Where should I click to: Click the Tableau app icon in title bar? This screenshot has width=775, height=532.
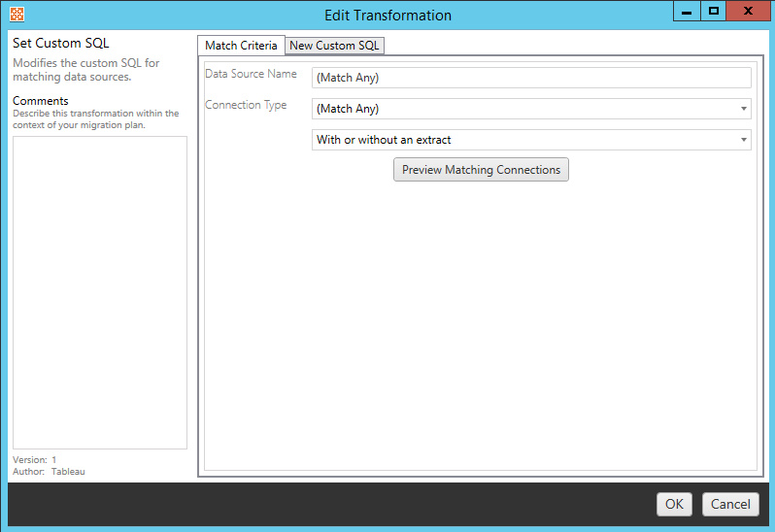coord(17,15)
